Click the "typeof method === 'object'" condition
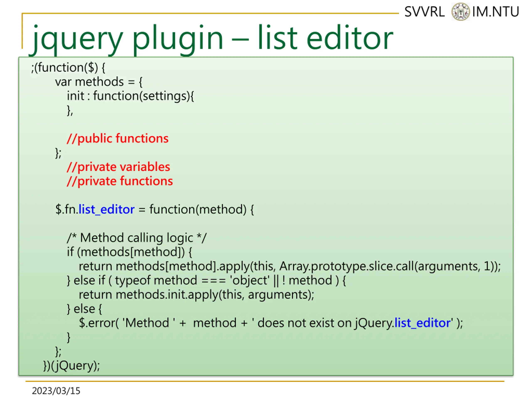This screenshot has height=399, width=532. tap(192, 280)
